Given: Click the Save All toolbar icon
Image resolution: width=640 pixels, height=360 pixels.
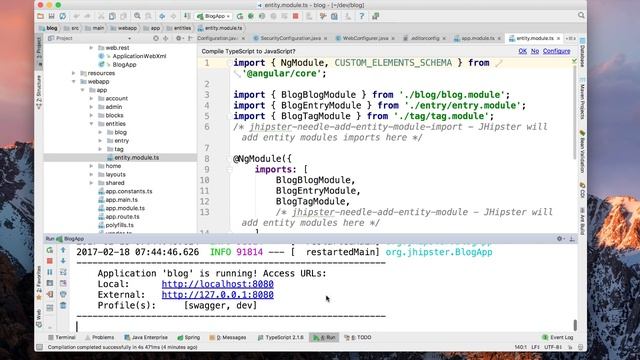Looking at the screenshot, I should [51, 16].
